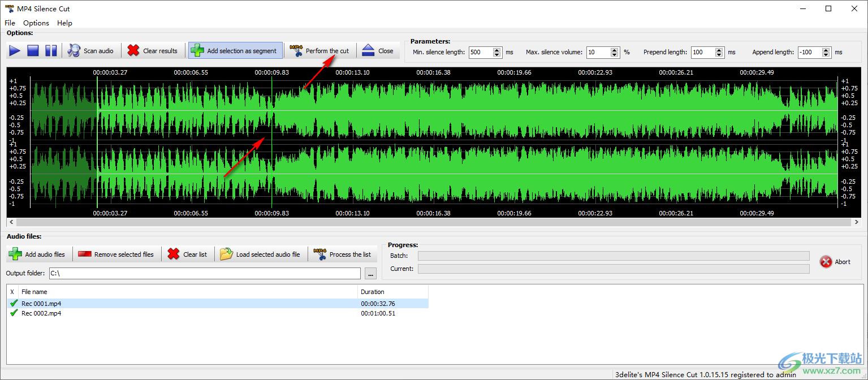Screen dimensions: 868x380
Task: Click Perform the cut
Action: (319, 51)
